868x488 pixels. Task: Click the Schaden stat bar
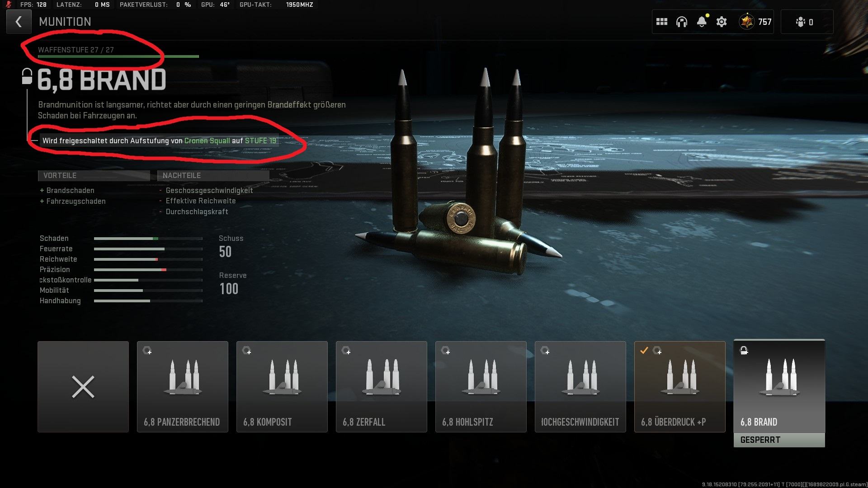[148, 238]
